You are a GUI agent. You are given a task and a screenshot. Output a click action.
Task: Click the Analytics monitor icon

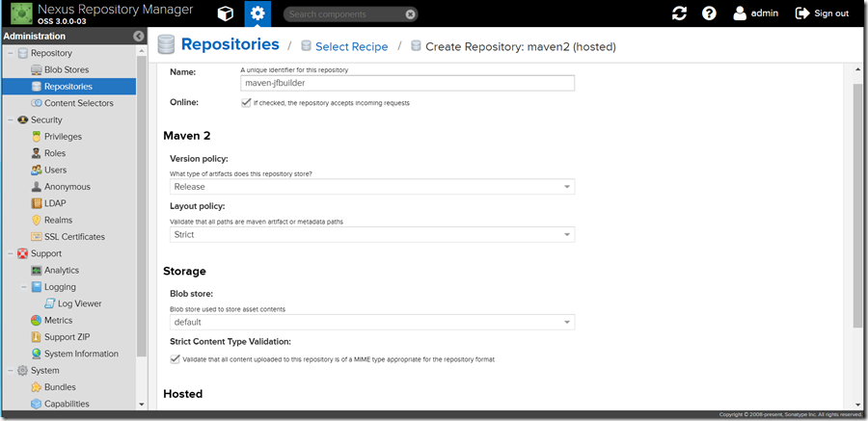[36, 270]
